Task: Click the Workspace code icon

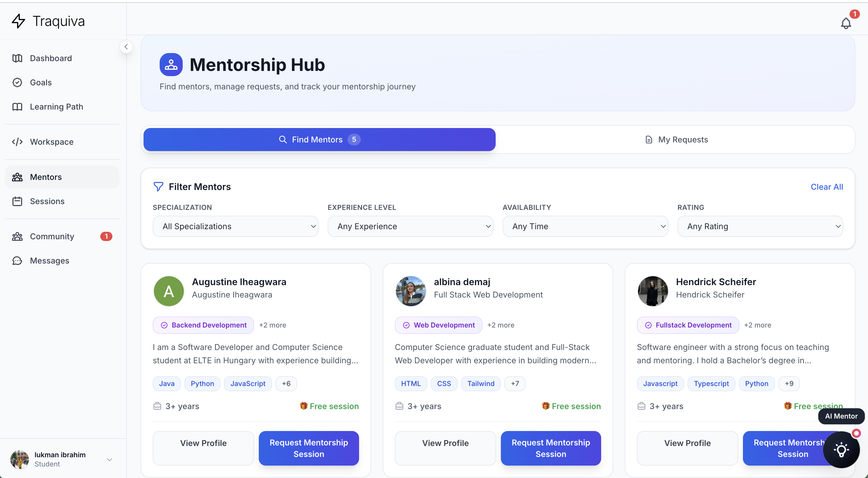Action: click(x=18, y=142)
